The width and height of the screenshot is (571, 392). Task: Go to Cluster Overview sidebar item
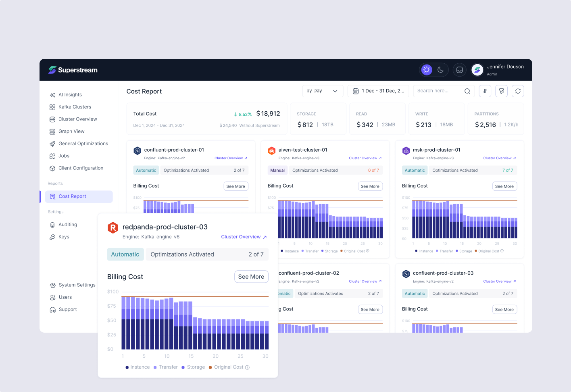coord(78,119)
